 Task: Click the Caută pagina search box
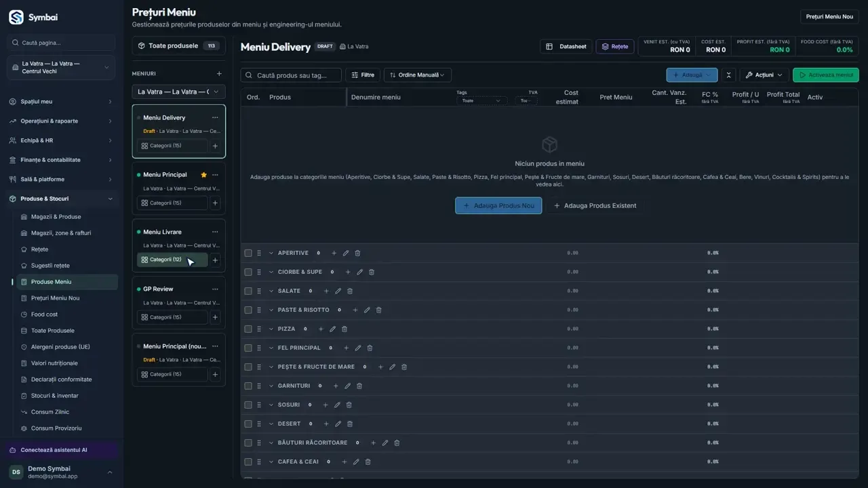tap(61, 43)
